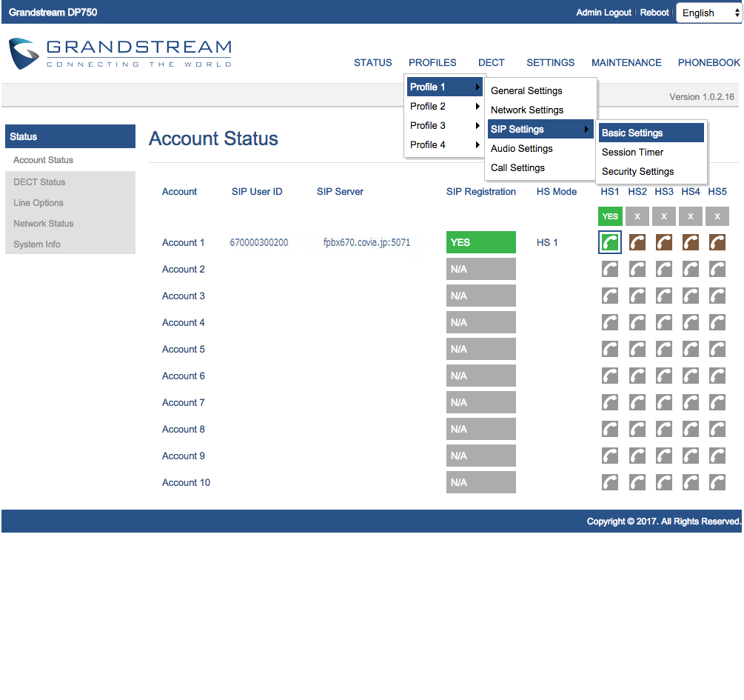The height and width of the screenshot is (700, 744).
Task: Click Admin Logout link
Action: pyautogui.click(x=603, y=13)
